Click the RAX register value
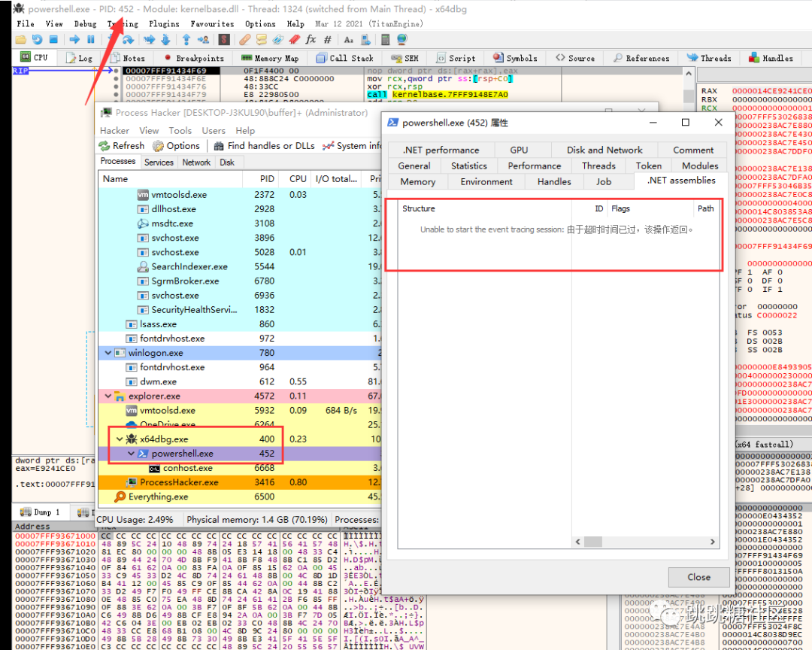 771,91
